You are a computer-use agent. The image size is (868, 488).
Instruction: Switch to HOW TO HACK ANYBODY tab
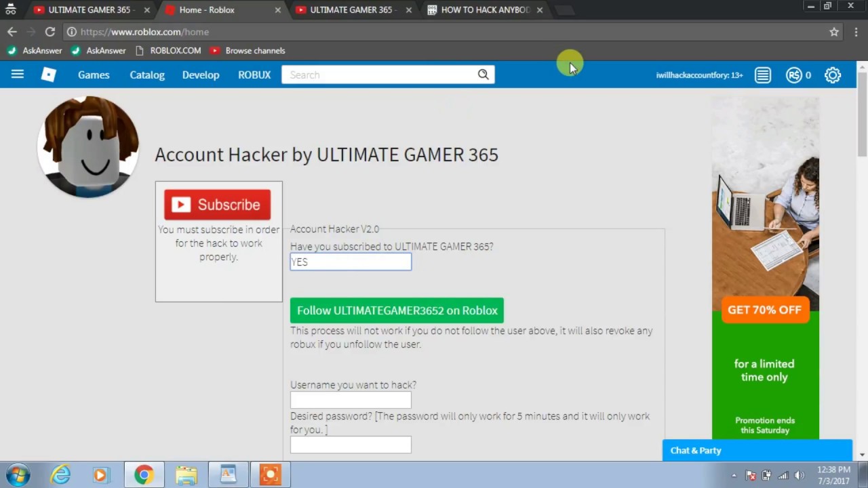pyautogui.click(x=485, y=10)
